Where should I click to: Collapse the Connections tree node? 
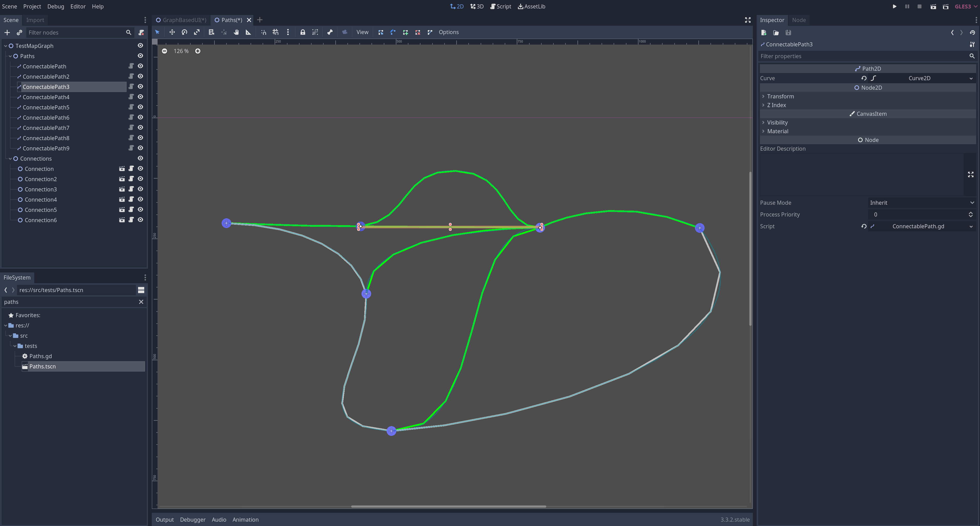(10, 159)
